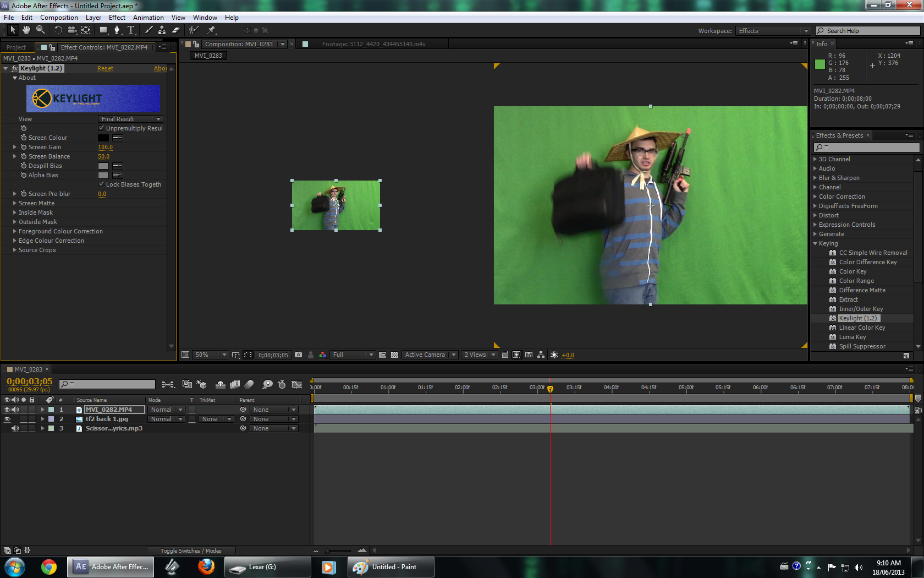Select the Zoom magnifier tool

(x=40, y=30)
